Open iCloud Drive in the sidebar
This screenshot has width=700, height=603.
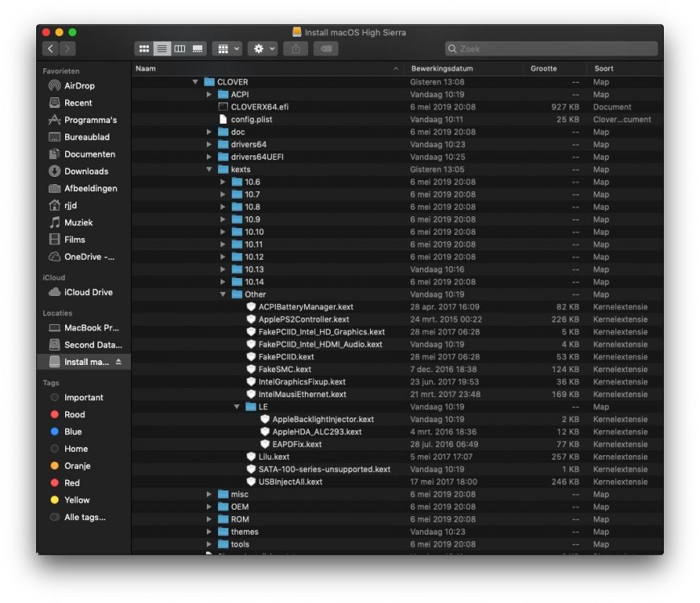point(88,293)
